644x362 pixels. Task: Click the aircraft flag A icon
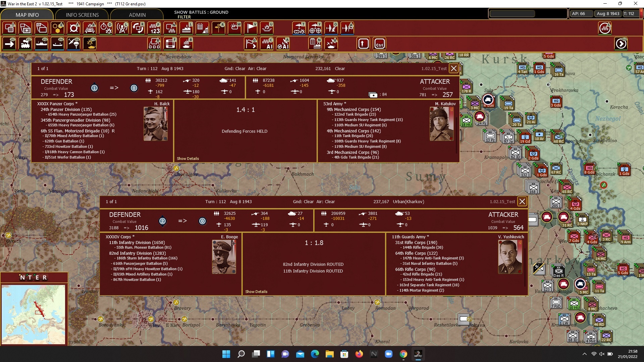point(347,28)
